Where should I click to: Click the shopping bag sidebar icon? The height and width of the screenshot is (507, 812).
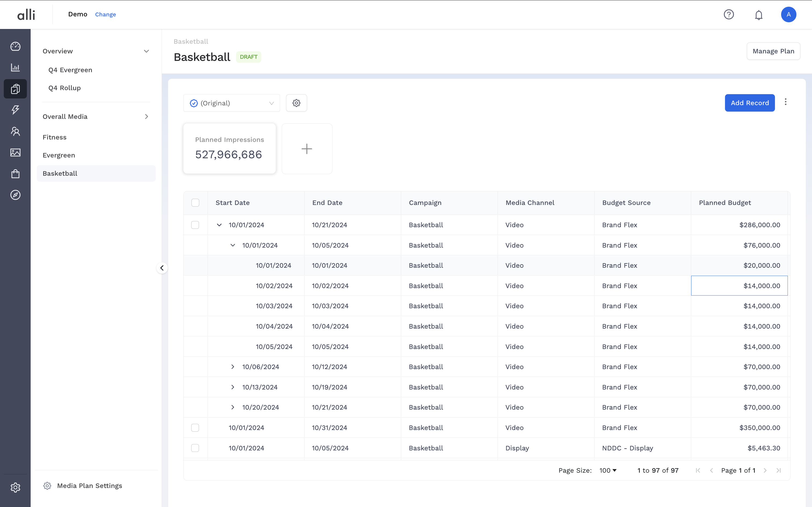(x=15, y=174)
